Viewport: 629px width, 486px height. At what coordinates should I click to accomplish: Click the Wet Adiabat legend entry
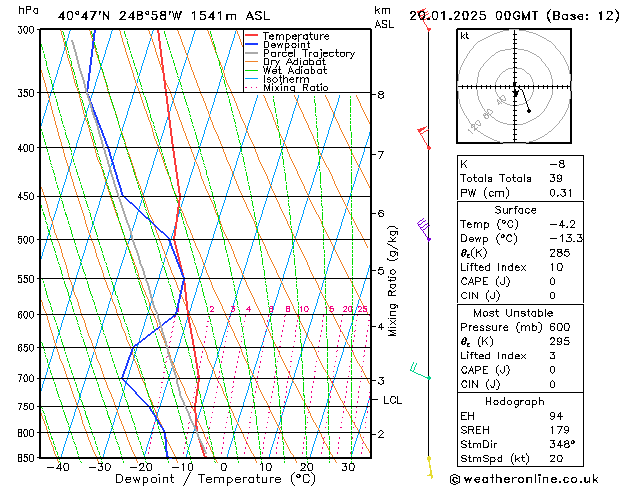(295, 70)
